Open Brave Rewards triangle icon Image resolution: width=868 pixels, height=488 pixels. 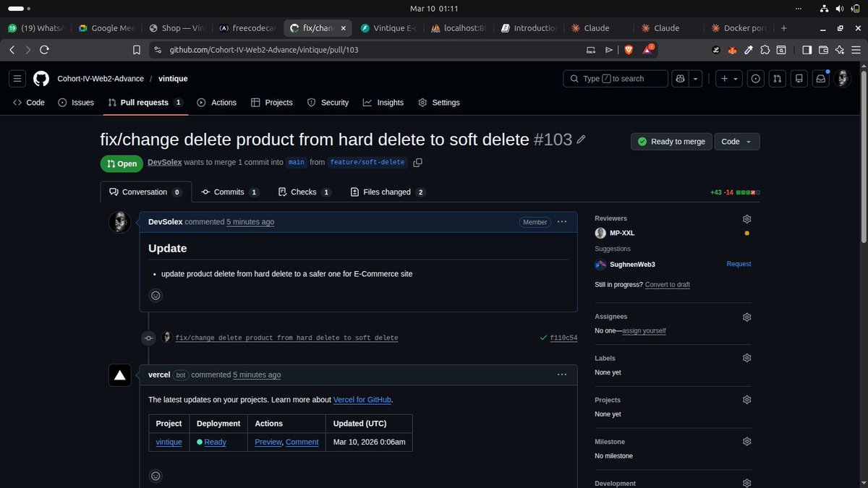pos(649,50)
